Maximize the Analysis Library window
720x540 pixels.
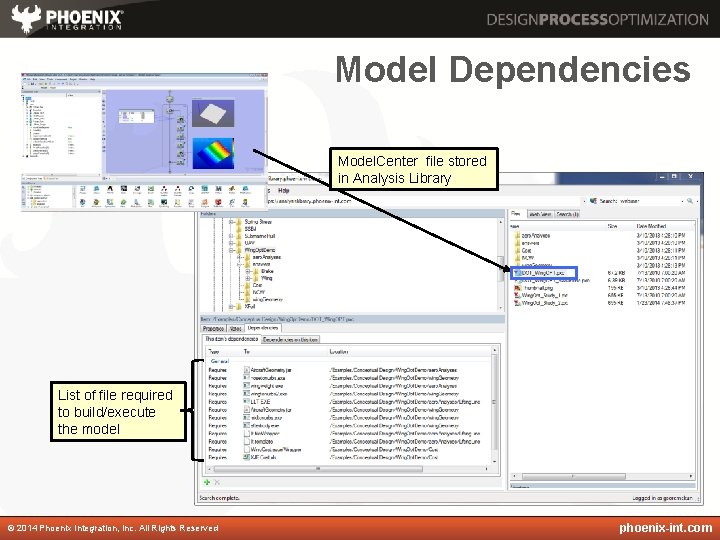click(x=674, y=176)
